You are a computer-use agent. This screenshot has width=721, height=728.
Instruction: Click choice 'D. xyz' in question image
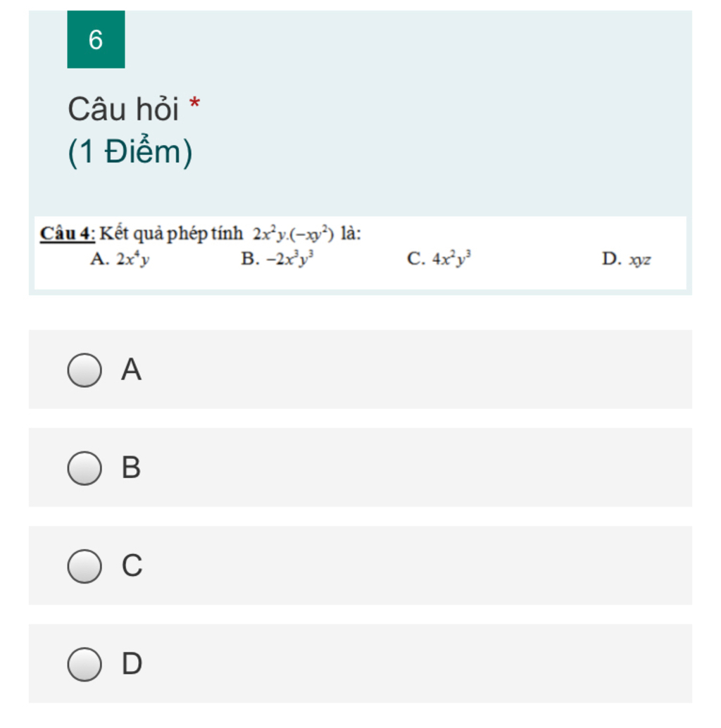(626, 259)
